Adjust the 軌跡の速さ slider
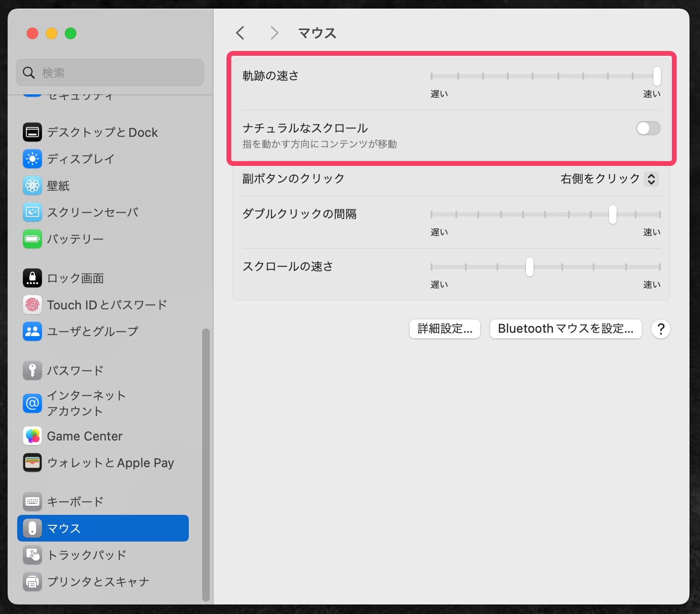This screenshot has width=700, height=614. click(657, 76)
